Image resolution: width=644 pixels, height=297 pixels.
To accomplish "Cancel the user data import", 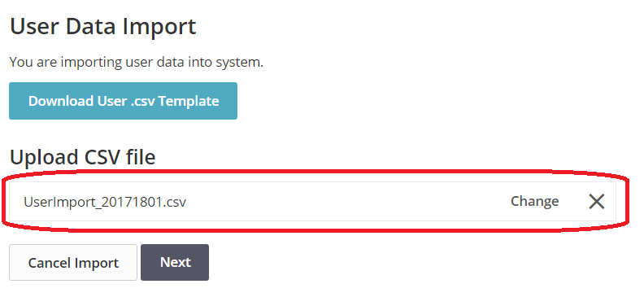I will [73, 263].
